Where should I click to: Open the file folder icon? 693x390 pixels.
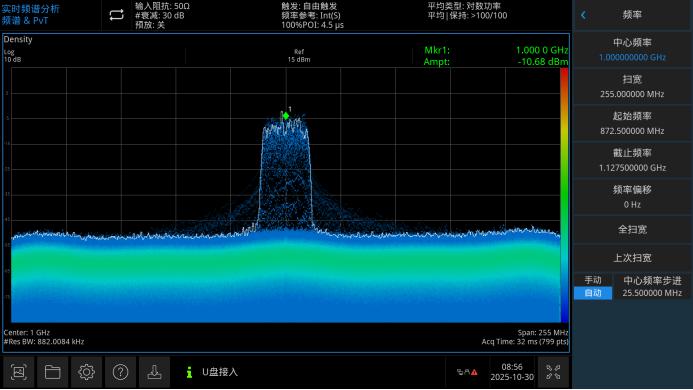coord(53,372)
